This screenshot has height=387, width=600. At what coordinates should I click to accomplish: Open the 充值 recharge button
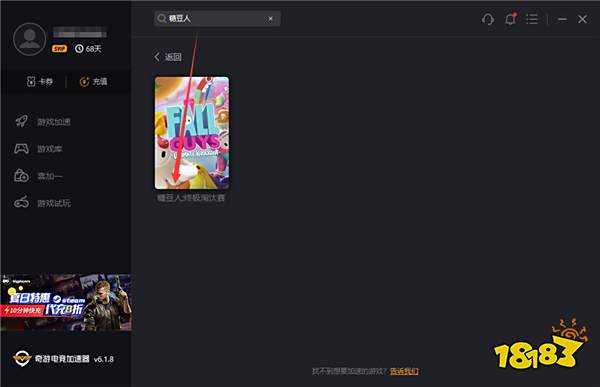coord(93,81)
